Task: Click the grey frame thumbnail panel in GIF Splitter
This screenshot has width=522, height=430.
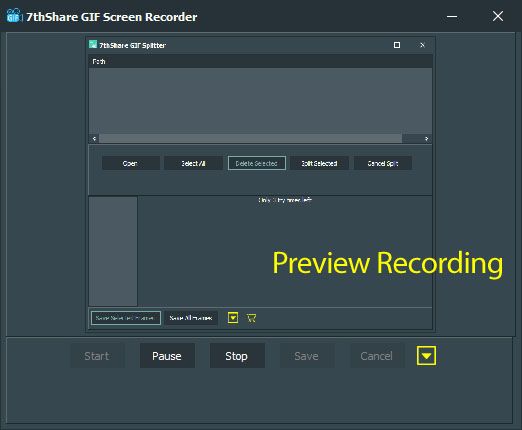Action: pos(113,251)
